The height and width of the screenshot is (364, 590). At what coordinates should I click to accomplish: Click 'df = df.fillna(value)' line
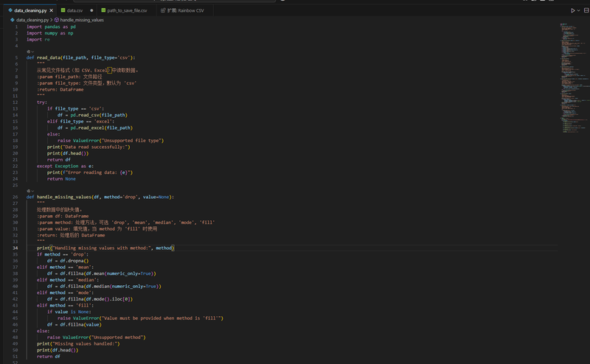pyautogui.click(x=74, y=324)
